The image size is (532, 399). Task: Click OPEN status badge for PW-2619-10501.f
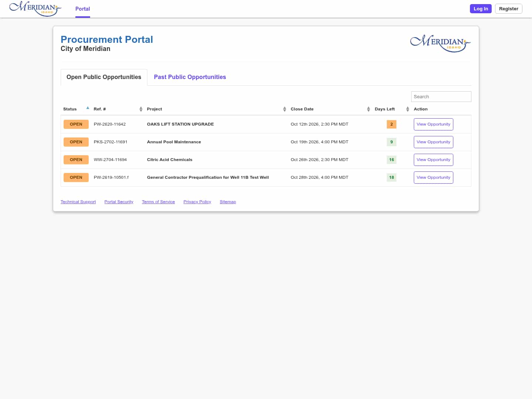[x=76, y=177]
